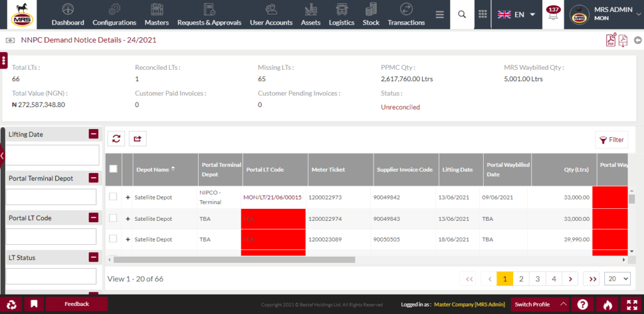Open the MRS ADMIN profile avatar
The image size is (644, 314).
579,15
